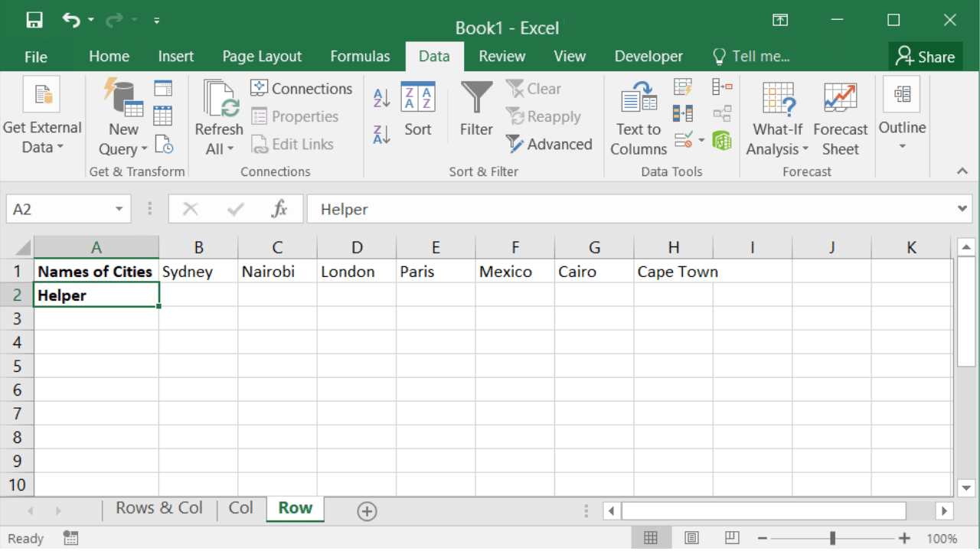Open Text to Columns tool
The height and width of the screenshot is (551, 980).
click(x=639, y=119)
